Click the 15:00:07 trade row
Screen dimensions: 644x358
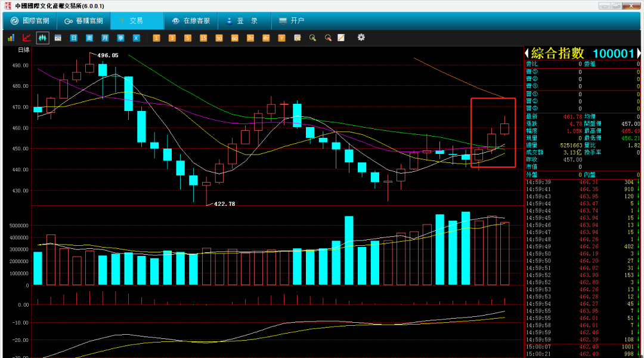pos(583,347)
